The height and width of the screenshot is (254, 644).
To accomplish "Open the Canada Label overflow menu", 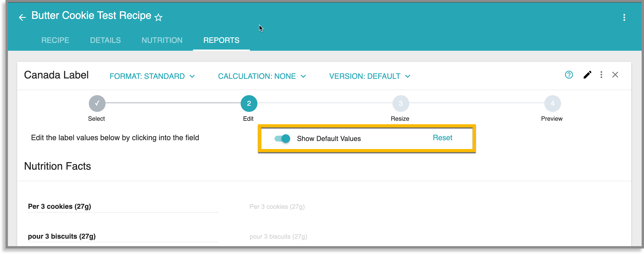I will pyautogui.click(x=601, y=75).
